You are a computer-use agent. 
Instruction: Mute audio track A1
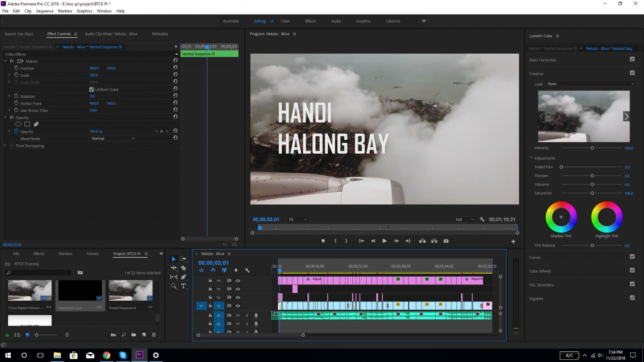[238, 316]
